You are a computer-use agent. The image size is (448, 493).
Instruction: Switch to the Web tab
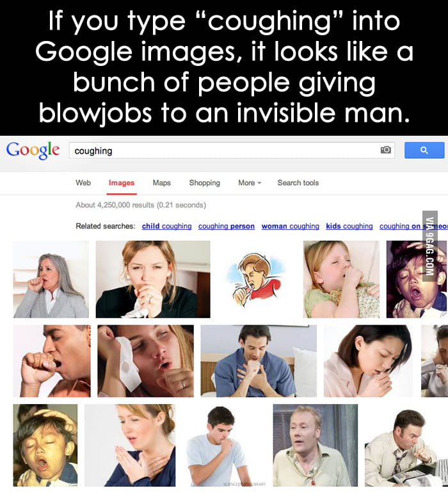(83, 182)
